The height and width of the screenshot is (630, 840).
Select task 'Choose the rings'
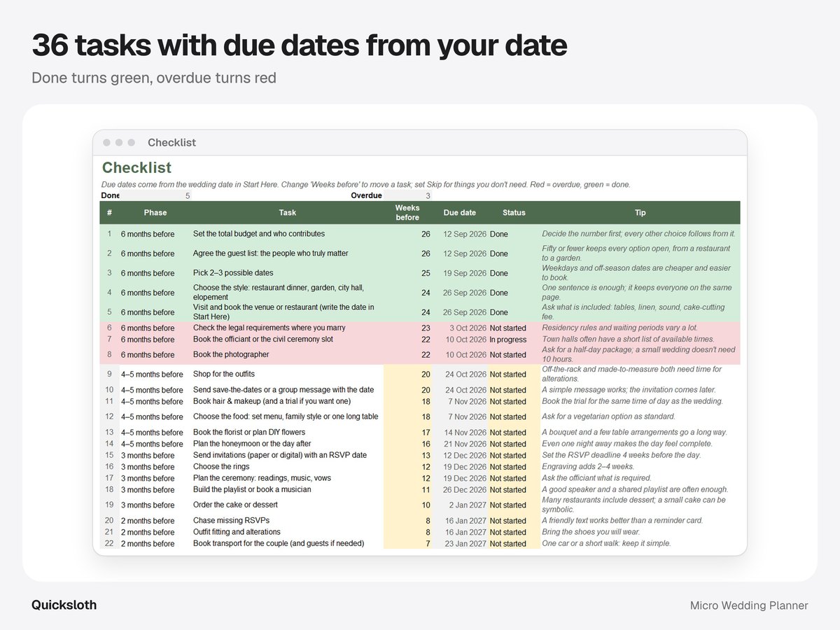(x=222, y=467)
